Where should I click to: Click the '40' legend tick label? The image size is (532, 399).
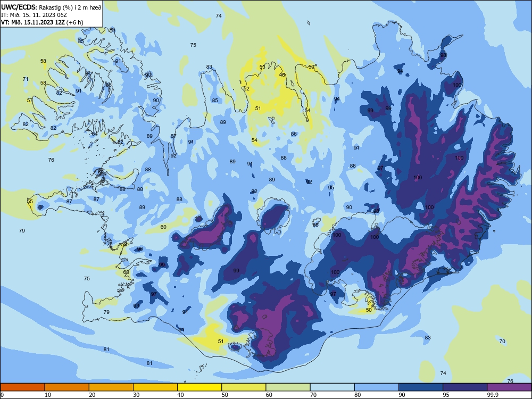pyautogui.click(x=180, y=395)
